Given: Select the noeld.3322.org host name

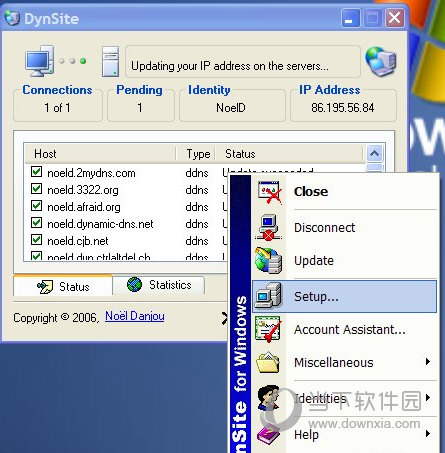Looking at the screenshot, I should pyautogui.click(x=83, y=190).
